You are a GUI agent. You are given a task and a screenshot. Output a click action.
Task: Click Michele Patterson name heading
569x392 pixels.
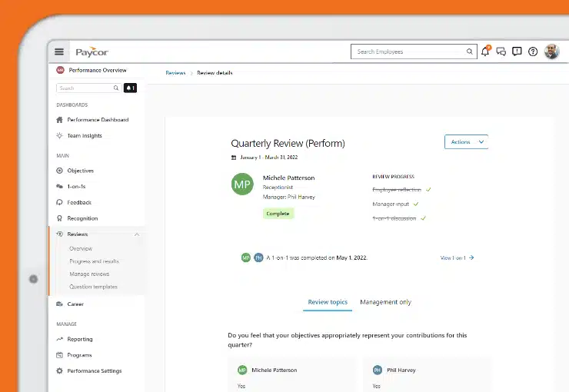point(288,178)
